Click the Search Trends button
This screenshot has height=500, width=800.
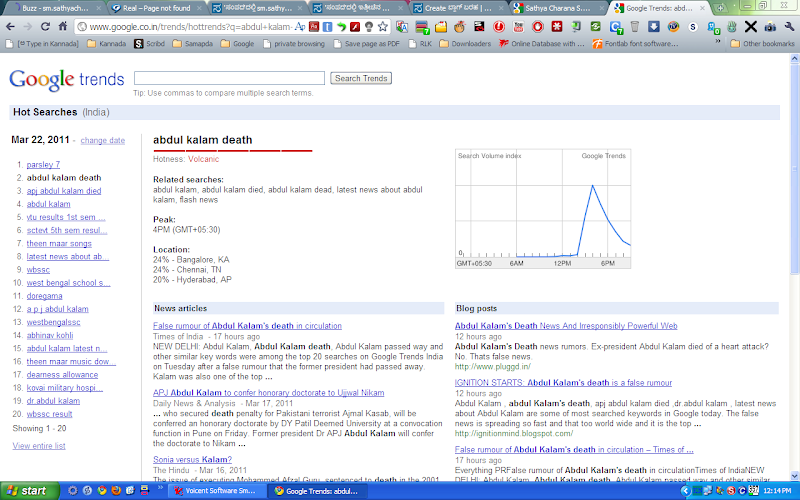pos(361,78)
